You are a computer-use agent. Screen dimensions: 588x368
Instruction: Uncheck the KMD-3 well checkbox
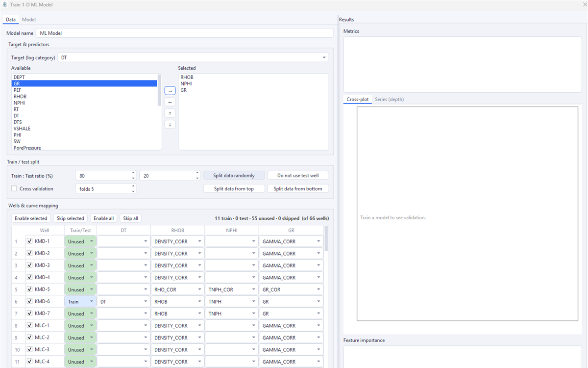30,265
